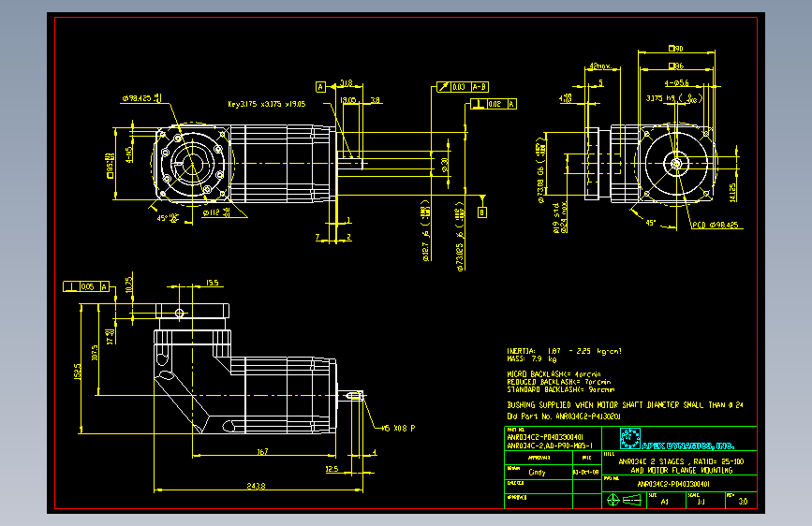Select the ANR034C 2 STAGES title line
The width and height of the screenshot is (812, 526).
tap(681, 461)
